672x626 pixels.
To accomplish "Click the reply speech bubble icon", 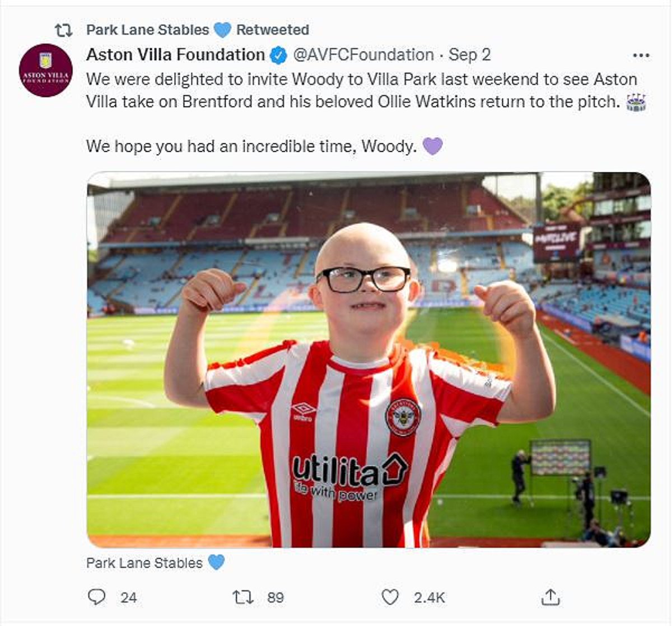I will coord(97,597).
